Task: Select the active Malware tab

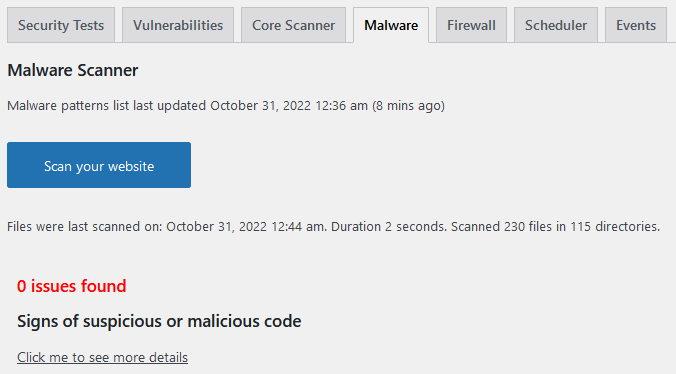Action: coord(391,25)
